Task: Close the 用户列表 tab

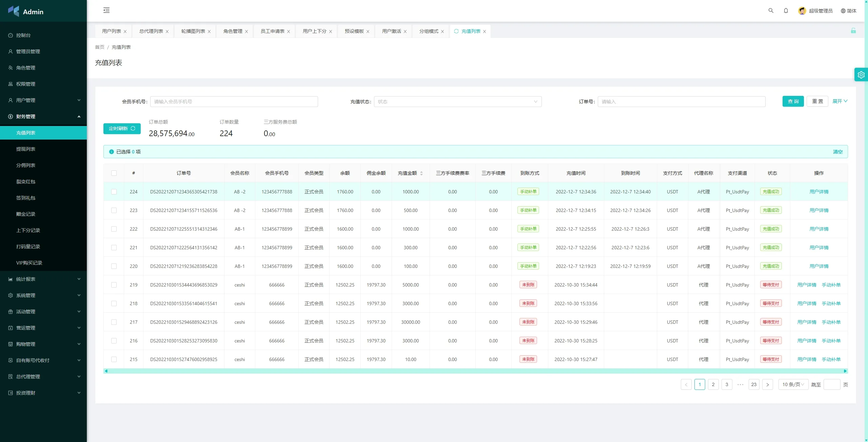Action: (x=125, y=31)
